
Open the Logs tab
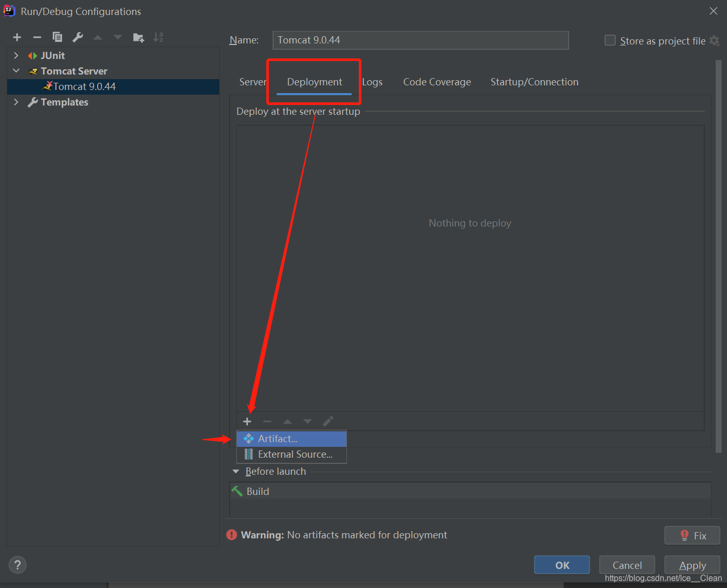pos(372,82)
